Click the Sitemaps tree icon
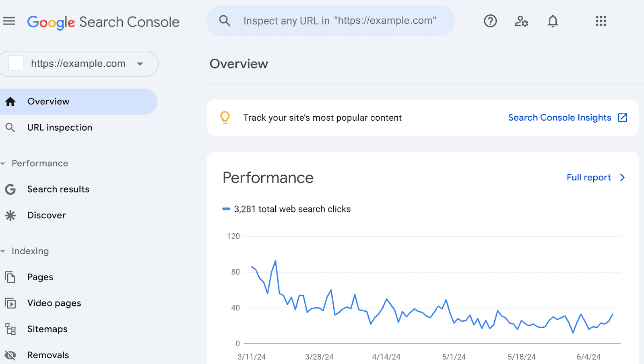The width and height of the screenshot is (644, 364). (x=10, y=329)
